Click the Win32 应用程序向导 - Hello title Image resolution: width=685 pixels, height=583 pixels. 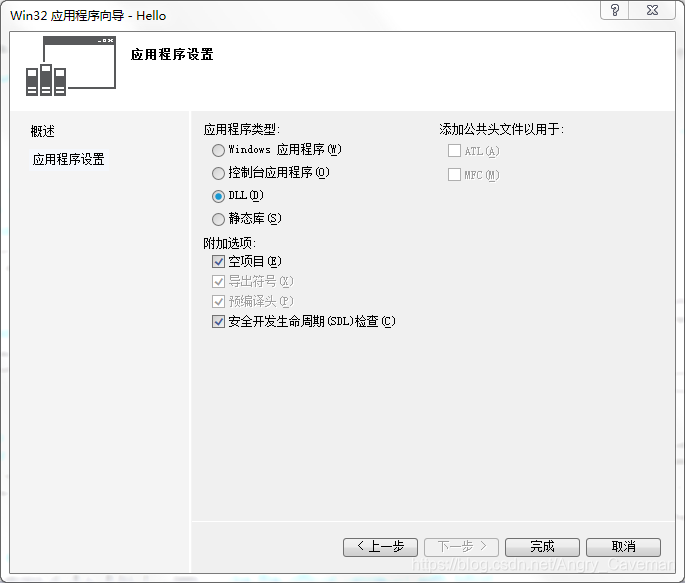tap(88, 16)
